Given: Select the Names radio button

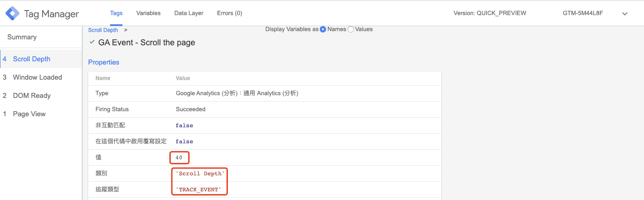Looking at the screenshot, I should pos(323,29).
